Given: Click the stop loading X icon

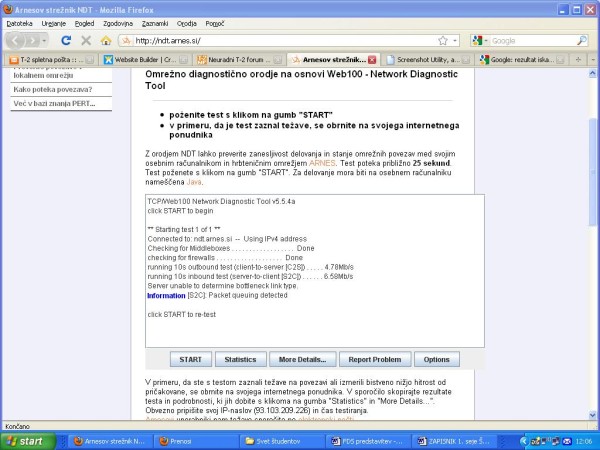Looking at the screenshot, I should click(85, 41).
